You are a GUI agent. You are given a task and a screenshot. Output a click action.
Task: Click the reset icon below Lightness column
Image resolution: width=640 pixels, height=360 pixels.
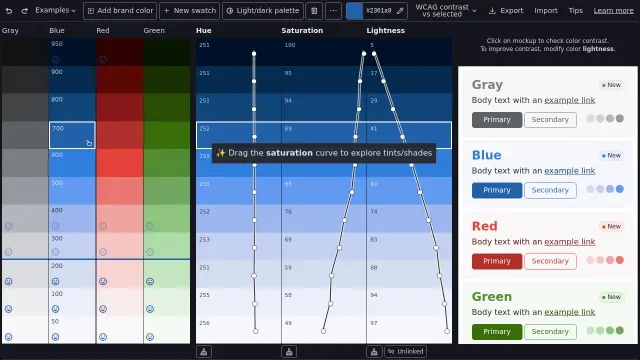(x=374, y=351)
